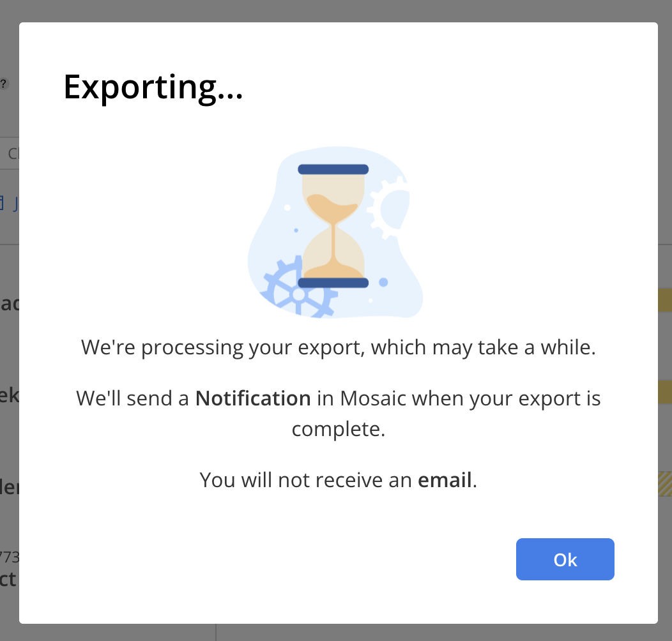Select the striped yellow bar at right
Viewport: 672px width, 641px height.
665,484
